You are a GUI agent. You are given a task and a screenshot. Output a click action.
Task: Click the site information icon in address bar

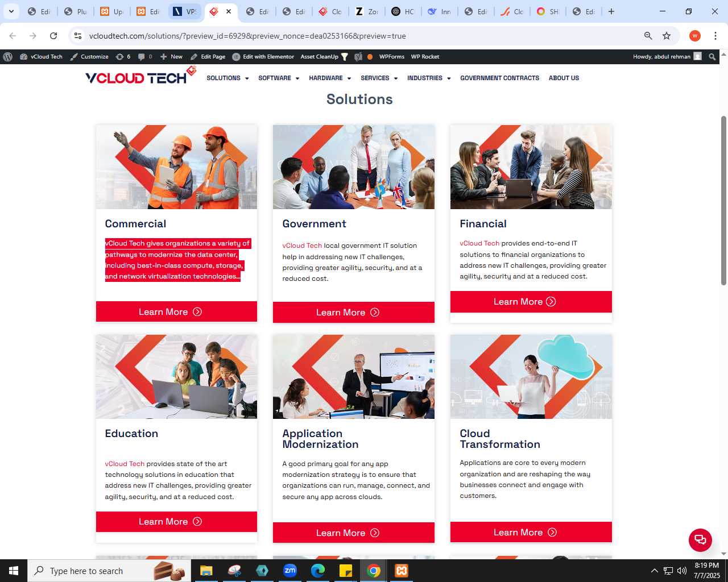click(x=78, y=36)
